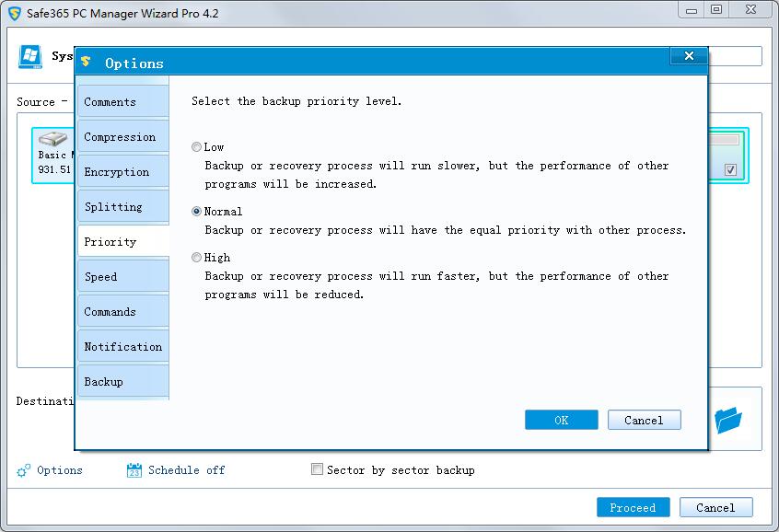Click the hard disk drive icon

click(52, 139)
